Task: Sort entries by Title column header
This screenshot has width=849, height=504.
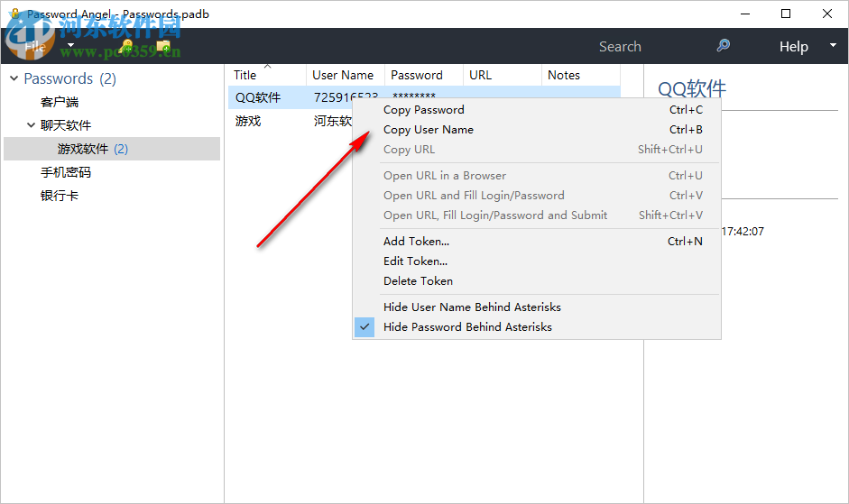Action: (x=245, y=75)
